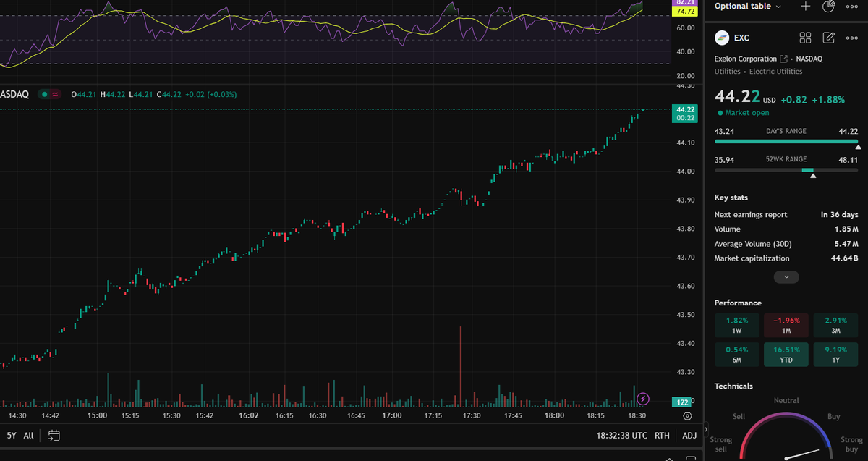
Task: Click the green market status dot
Action: (x=44, y=94)
